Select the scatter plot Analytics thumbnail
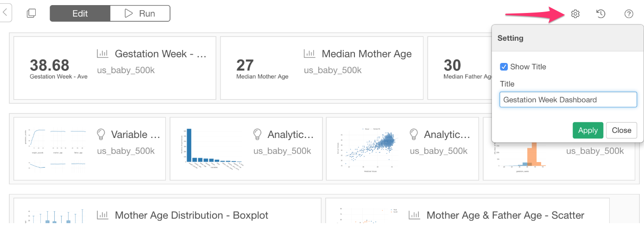 tap(369, 149)
